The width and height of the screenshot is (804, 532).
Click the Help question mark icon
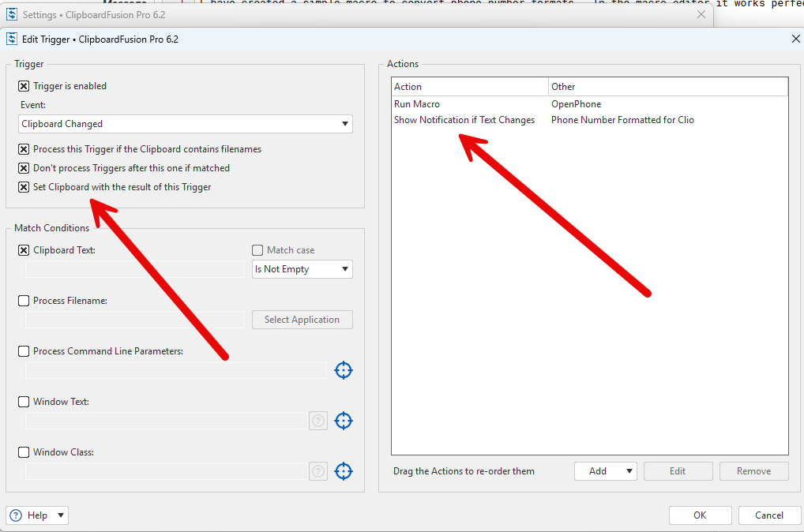16,515
